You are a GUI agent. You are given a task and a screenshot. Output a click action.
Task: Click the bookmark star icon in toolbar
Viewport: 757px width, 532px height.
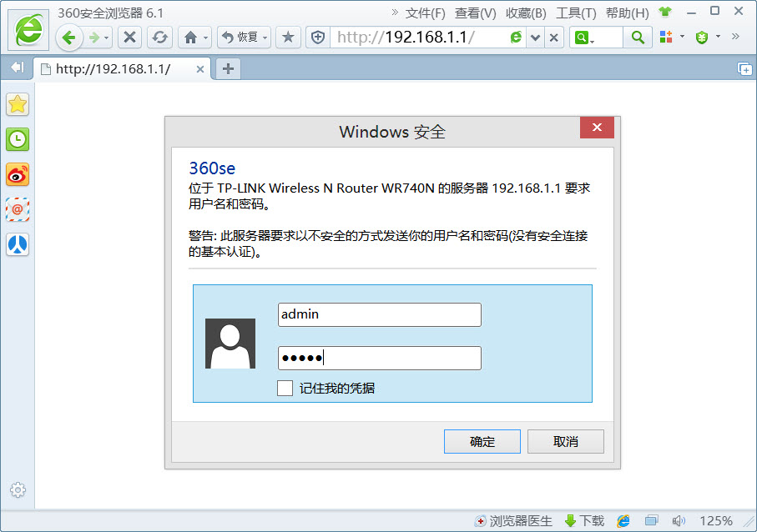(x=288, y=38)
